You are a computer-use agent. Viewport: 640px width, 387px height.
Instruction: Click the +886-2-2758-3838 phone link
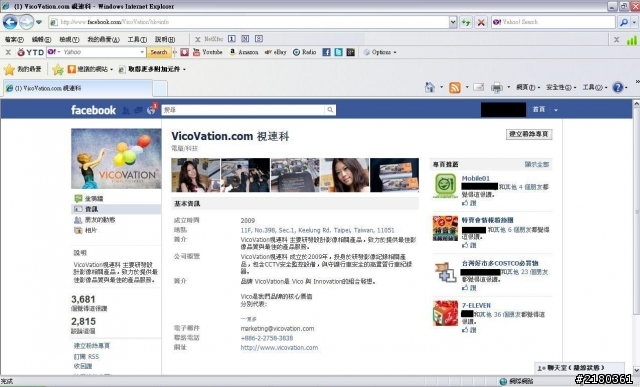pyautogui.click(x=267, y=338)
